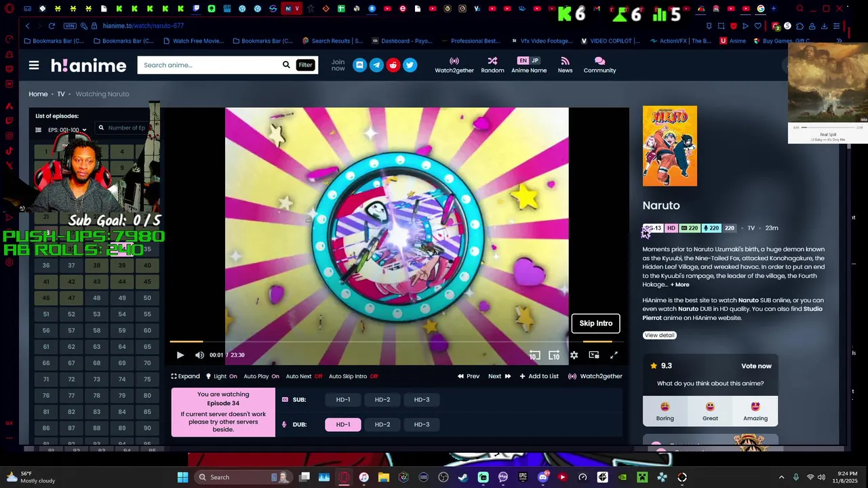The height and width of the screenshot is (488, 868).
Task: Select DUB server HD-3
Action: [x=422, y=424]
